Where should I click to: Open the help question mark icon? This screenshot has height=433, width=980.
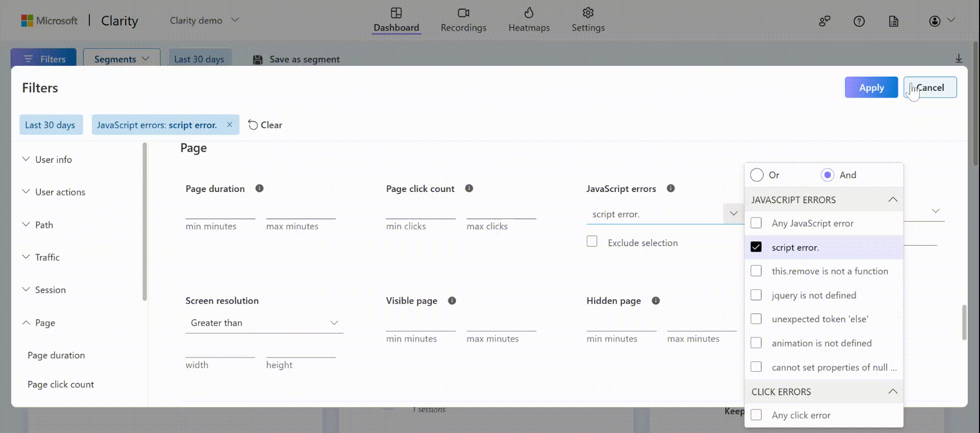pyautogui.click(x=859, y=21)
